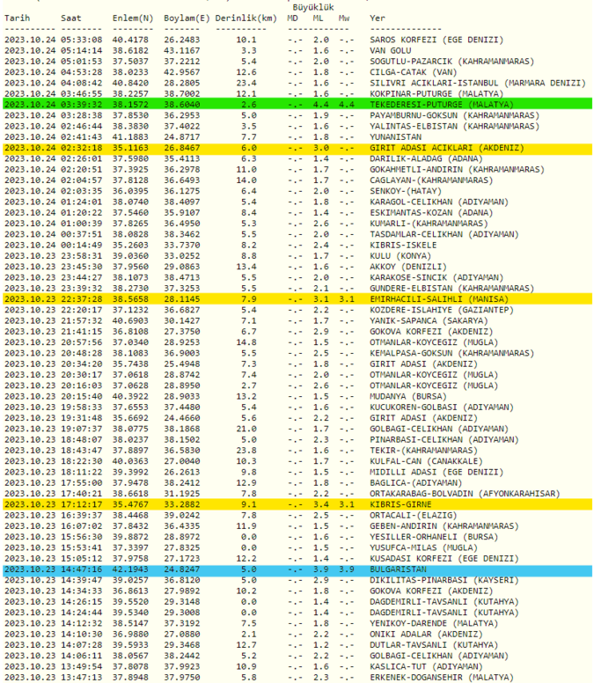This screenshot has height=683, width=616.
Task: Click the Enlem(N) column header
Action: 132,18
